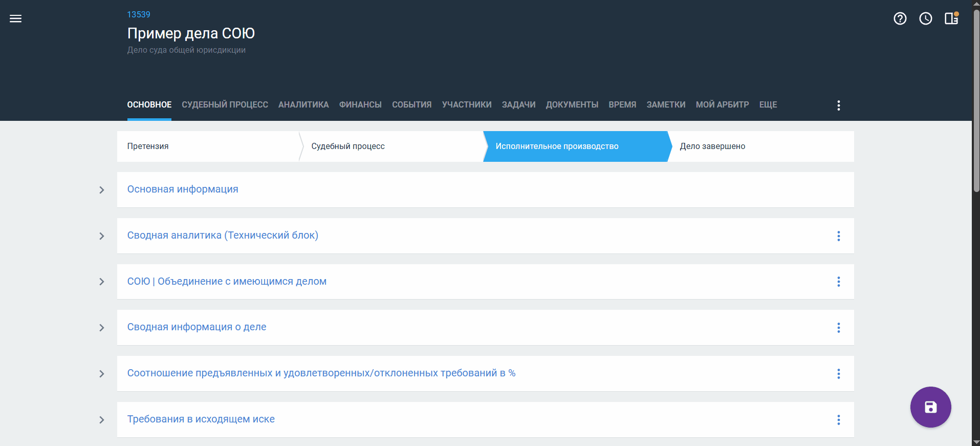Expand the Соотношение предъявленных требований chevron
The image size is (980, 446).
tap(102, 374)
